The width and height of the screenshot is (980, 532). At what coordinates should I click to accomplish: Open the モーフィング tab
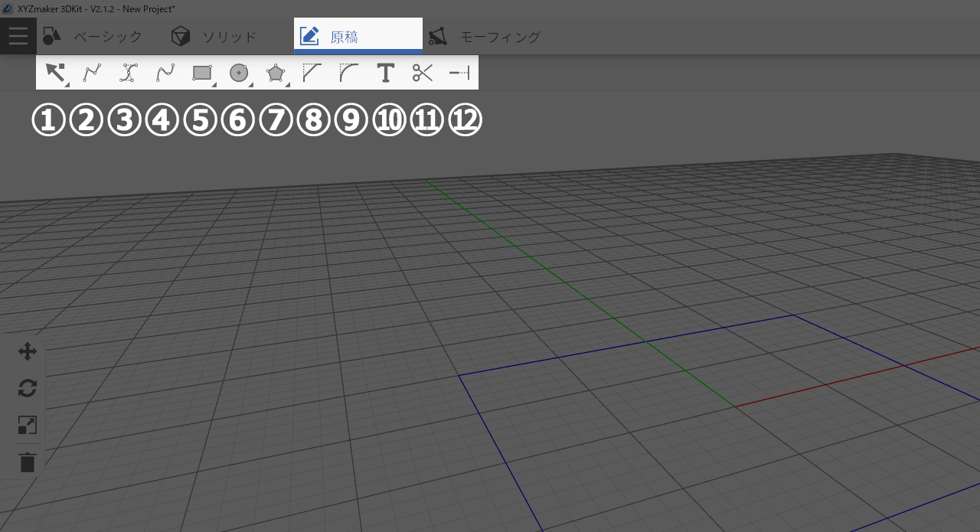coord(484,36)
